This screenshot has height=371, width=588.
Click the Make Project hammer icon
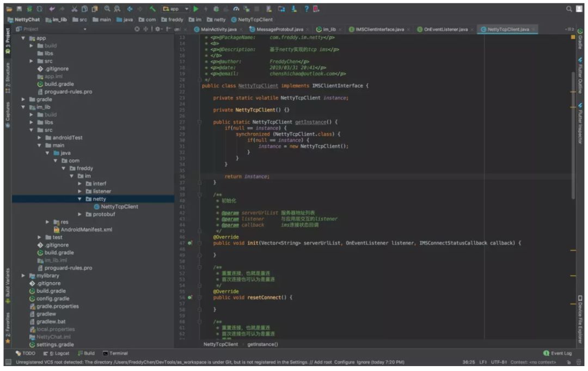152,9
